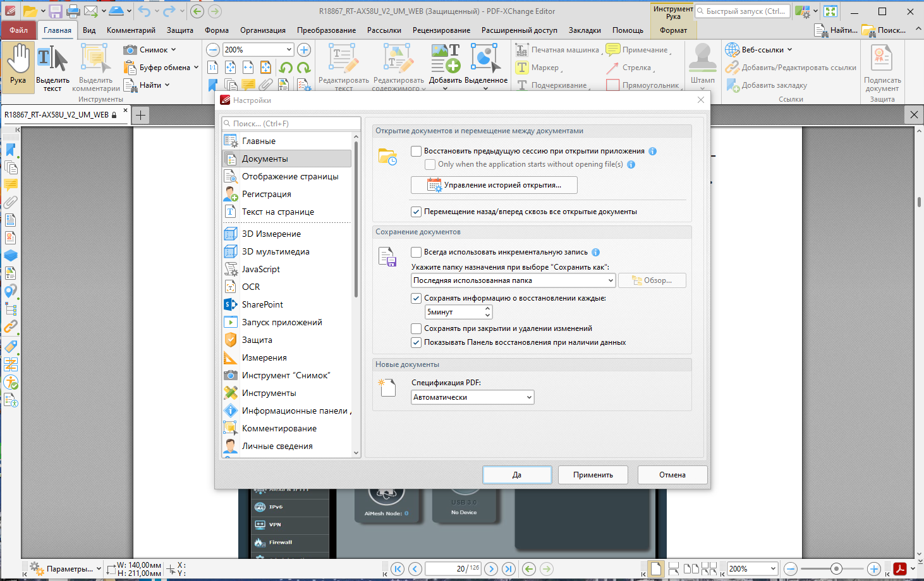This screenshot has width=924, height=581.
Task: Open the Файл menu
Action: [18, 30]
